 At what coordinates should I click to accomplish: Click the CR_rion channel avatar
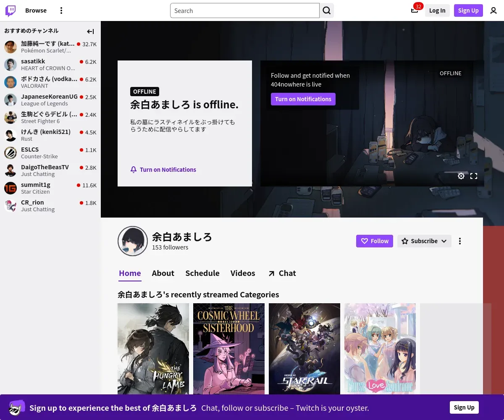pyautogui.click(x=10, y=206)
